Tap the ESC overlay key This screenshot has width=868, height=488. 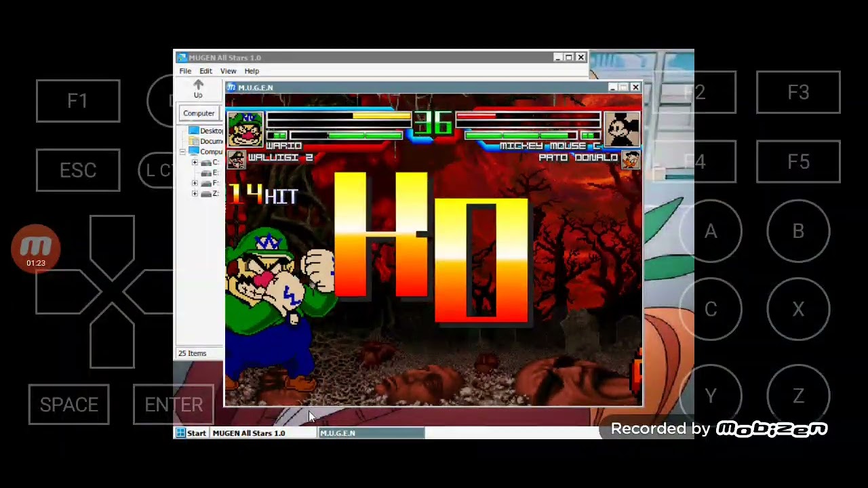(78, 170)
